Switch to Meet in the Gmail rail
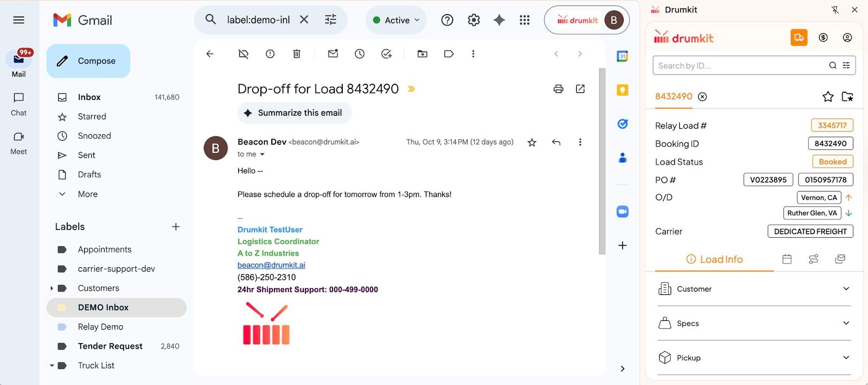 coord(18,143)
